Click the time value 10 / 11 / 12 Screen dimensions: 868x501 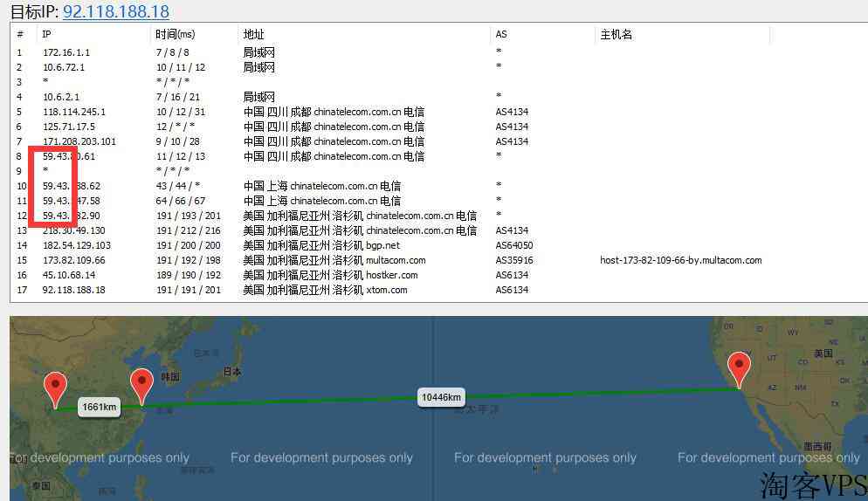click(181, 67)
